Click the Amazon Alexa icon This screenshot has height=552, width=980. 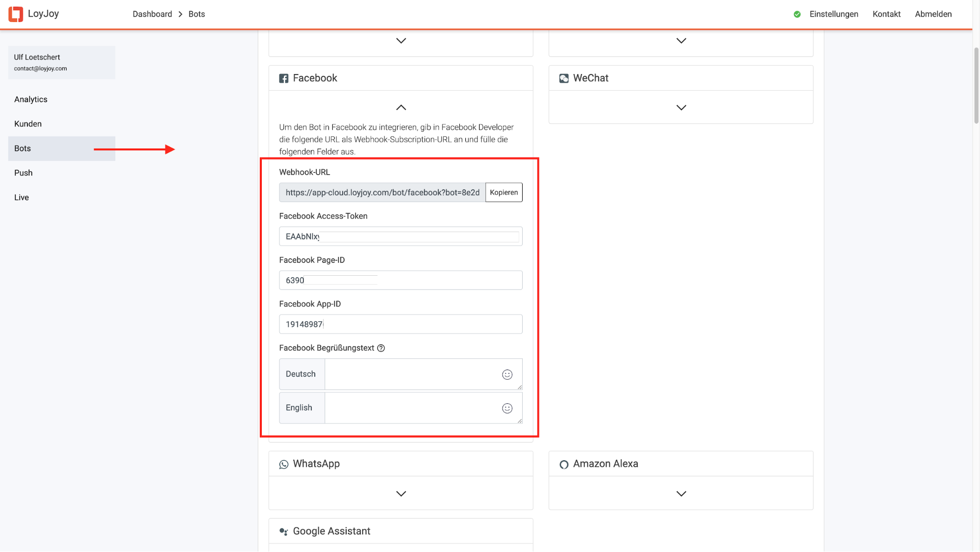click(x=564, y=464)
